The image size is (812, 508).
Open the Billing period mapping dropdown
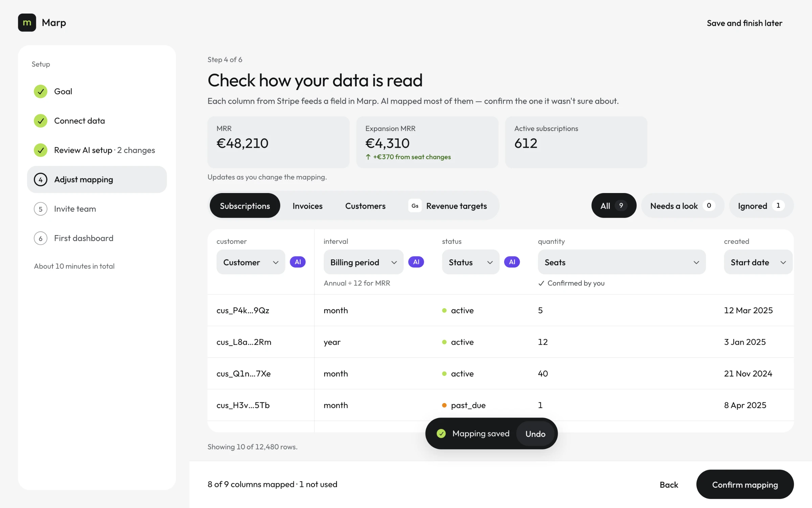tap(363, 262)
